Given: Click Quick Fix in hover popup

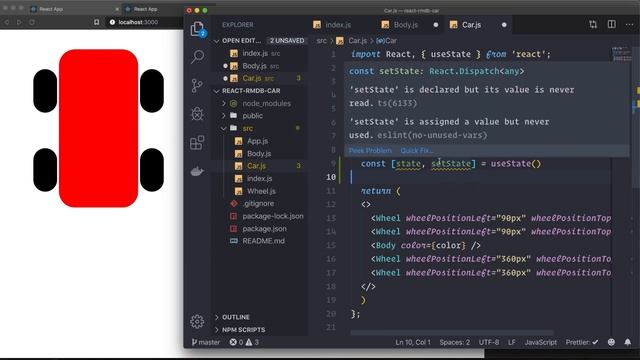Looking at the screenshot, I should (x=416, y=151).
